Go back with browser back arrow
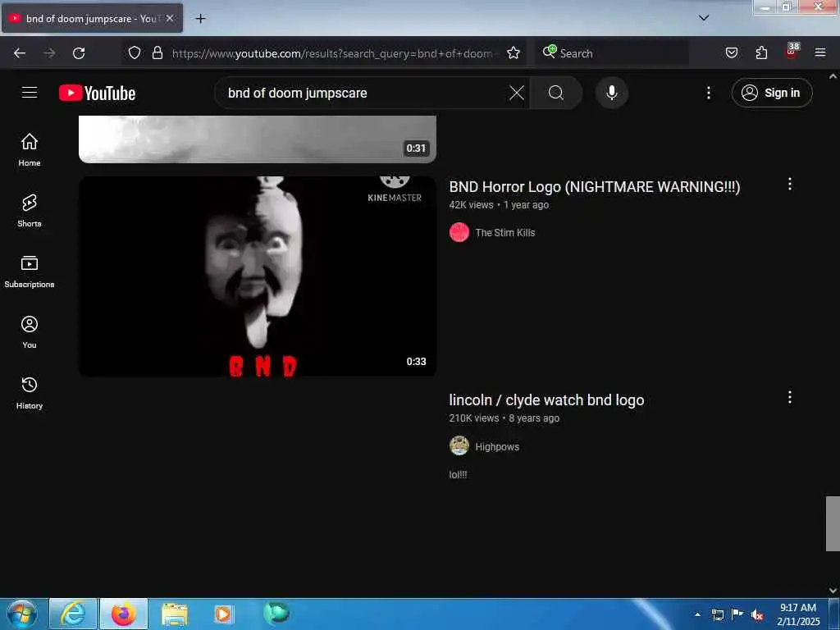Image resolution: width=840 pixels, height=630 pixels. click(x=20, y=53)
